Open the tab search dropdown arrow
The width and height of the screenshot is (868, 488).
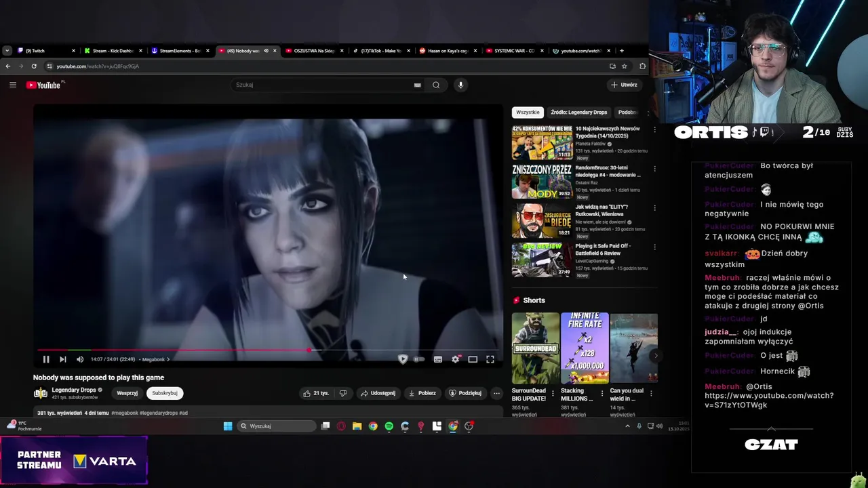pyautogui.click(x=7, y=51)
